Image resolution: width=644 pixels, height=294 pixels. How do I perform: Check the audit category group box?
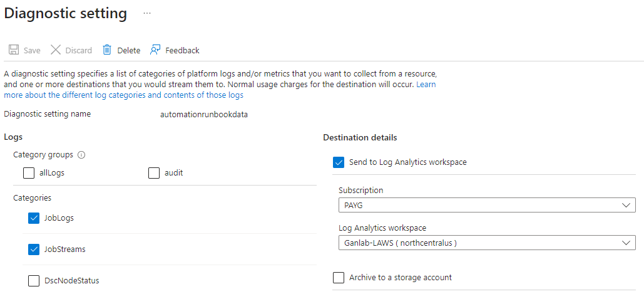154,173
